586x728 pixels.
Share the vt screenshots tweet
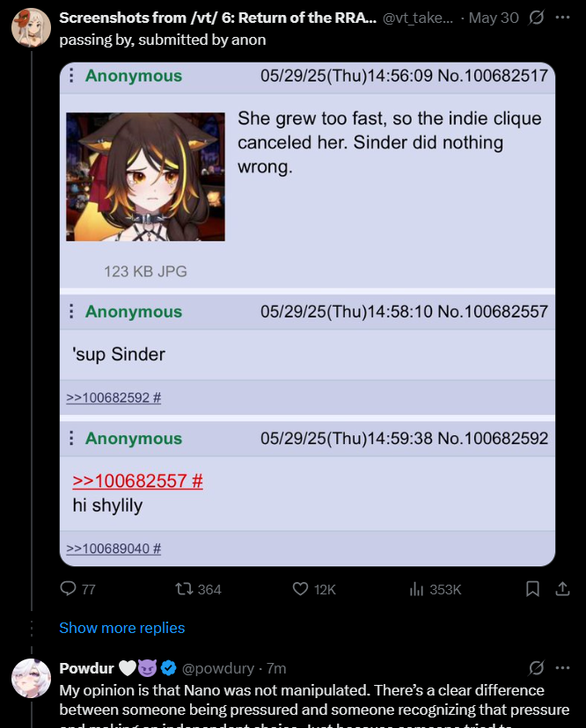(562, 589)
